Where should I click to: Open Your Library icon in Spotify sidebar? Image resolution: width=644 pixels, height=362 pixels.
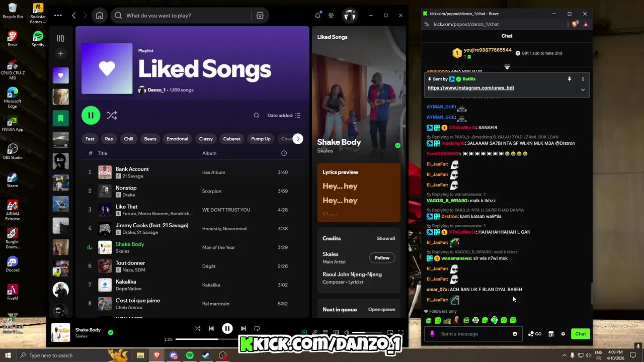pos(60,38)
